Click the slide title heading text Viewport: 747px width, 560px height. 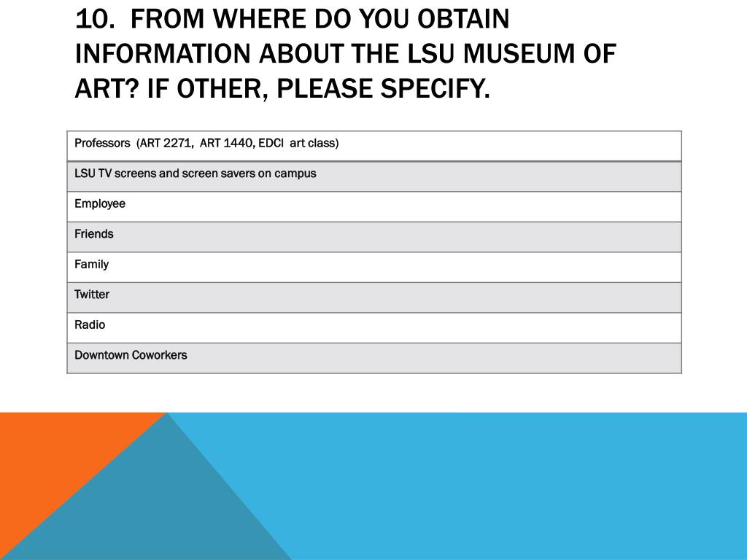tap(345, 53)
